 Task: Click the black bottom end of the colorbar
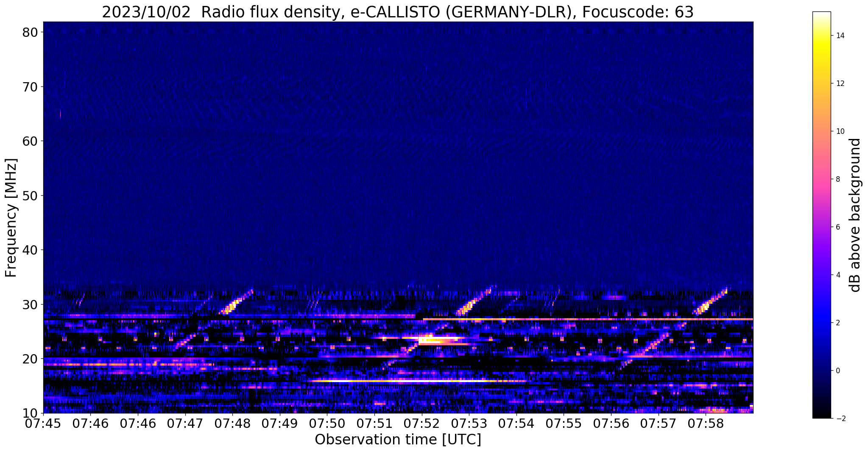[821, 414]
